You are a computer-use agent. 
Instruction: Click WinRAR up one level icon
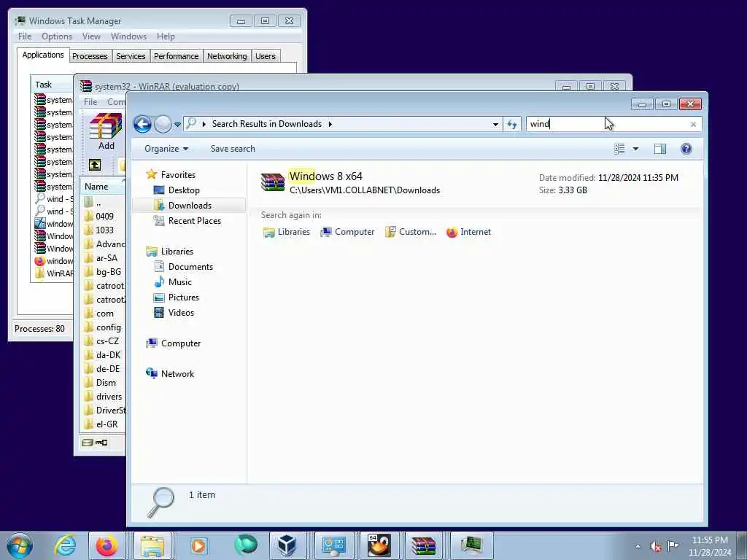point(95,165)
